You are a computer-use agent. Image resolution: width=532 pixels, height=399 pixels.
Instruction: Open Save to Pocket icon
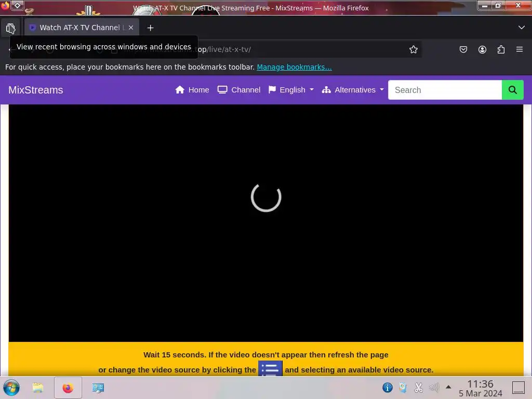pos(463,49)
